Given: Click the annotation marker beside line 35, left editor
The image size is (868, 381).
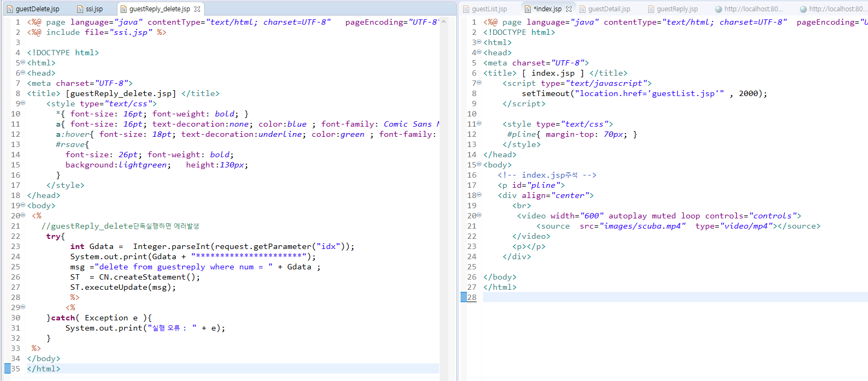Looking at the screenshot, I should point(8,369).
